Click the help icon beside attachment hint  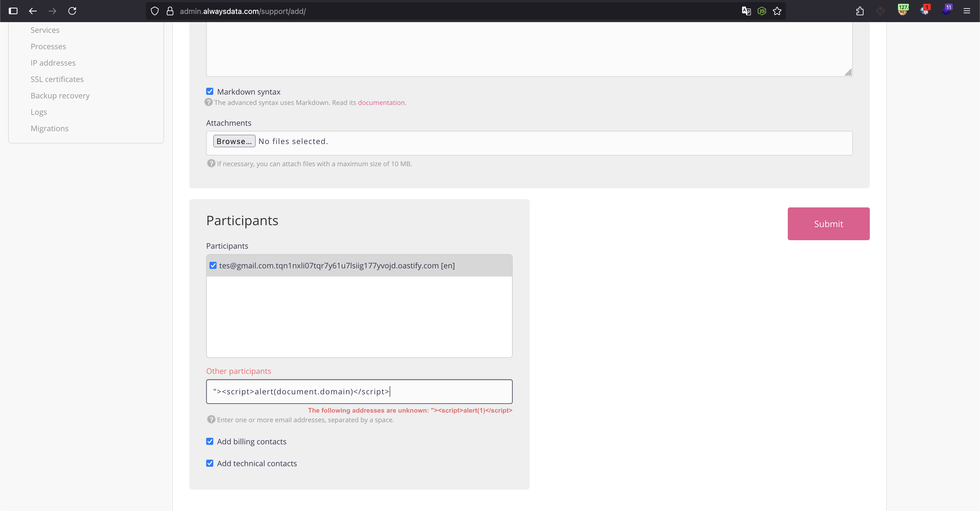(x=211, y=163)
